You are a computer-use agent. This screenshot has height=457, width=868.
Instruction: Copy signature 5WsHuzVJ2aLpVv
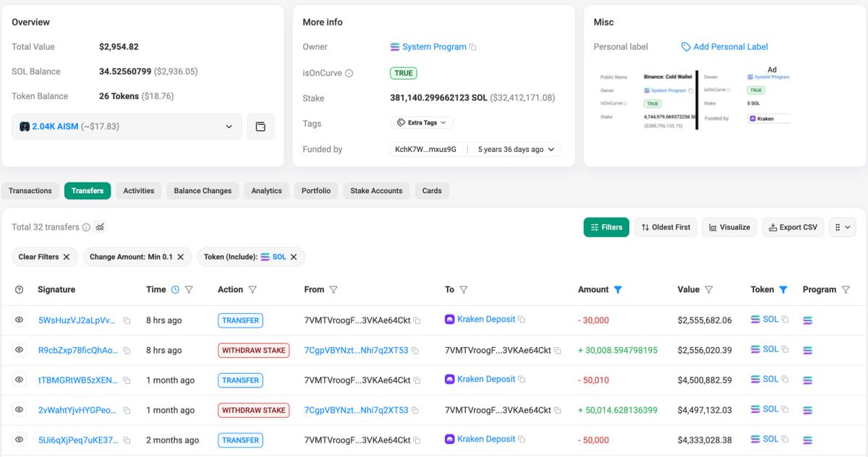click(127, 320)
